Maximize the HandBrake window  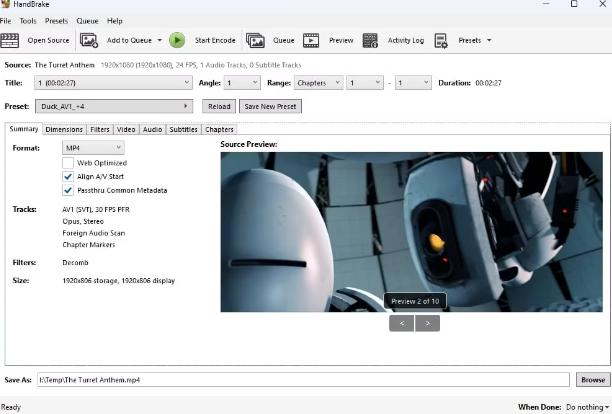pos(574,4)
